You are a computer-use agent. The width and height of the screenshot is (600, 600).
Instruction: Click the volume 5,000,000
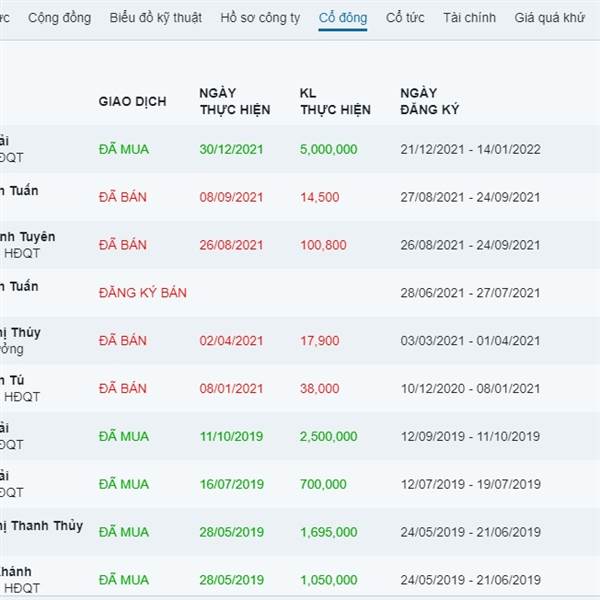pyautogui.click(x=328, y=149)
